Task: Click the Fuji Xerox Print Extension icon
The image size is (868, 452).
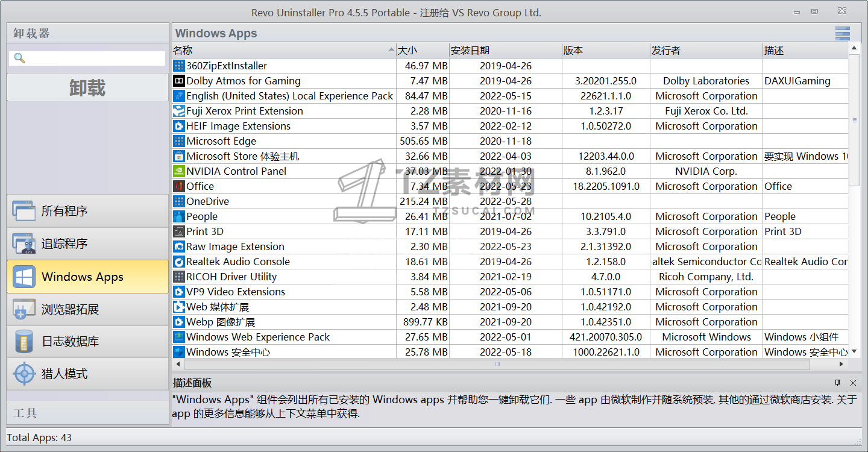Action: coord(178,111)
